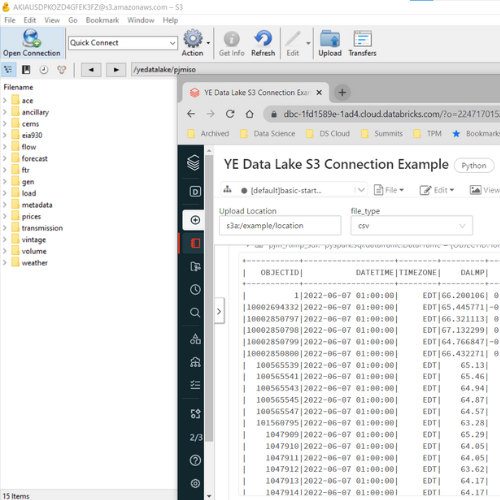Open the file_type csv dropdown
Screen dimensions: 500x500
point(412,226)
